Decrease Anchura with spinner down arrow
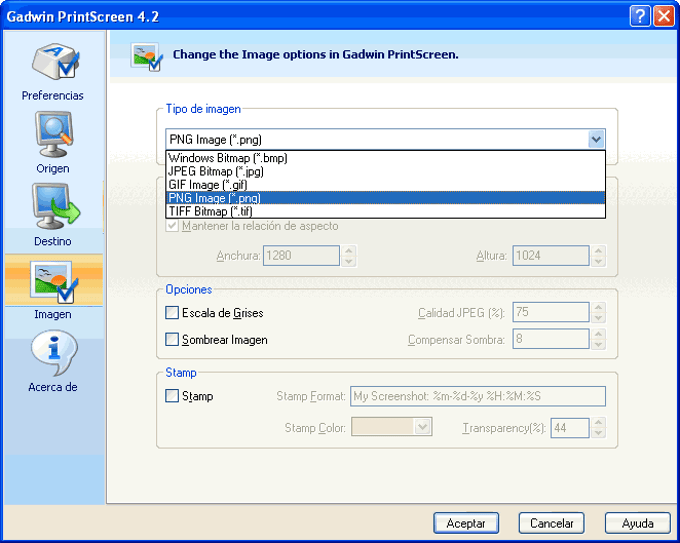This screenshot has width=680, height=543. point(349,261)
